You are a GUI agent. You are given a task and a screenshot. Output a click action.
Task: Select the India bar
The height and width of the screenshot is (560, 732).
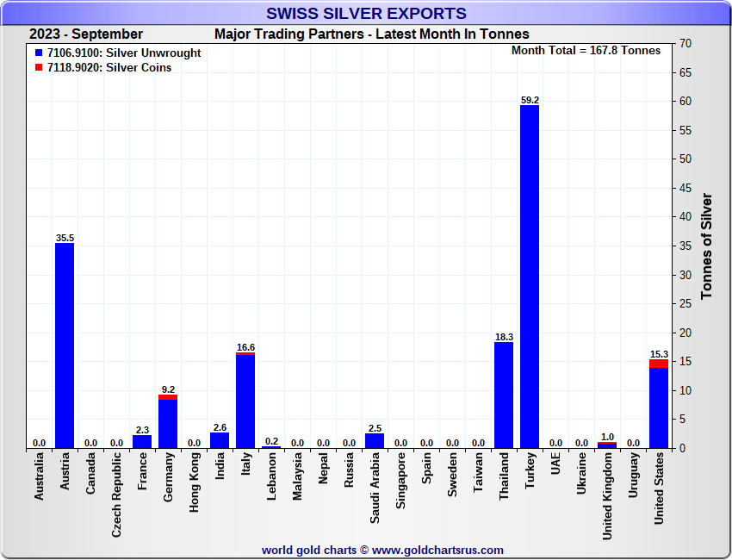pyautogui.click(x=220, y=440)
